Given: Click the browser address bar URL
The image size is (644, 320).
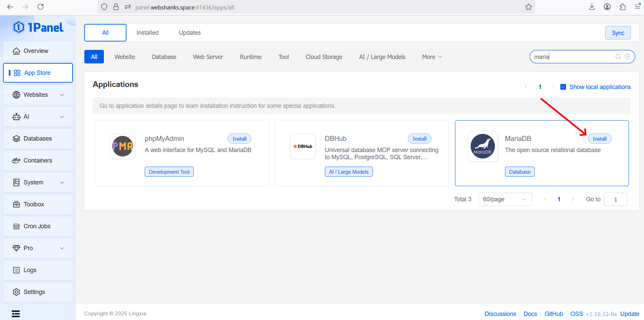Looking at the screenshot, I should coord(185,7).
